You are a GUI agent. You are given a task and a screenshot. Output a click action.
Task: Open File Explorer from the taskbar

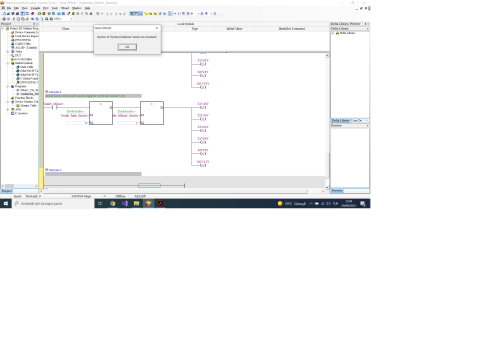click(136, 203)
